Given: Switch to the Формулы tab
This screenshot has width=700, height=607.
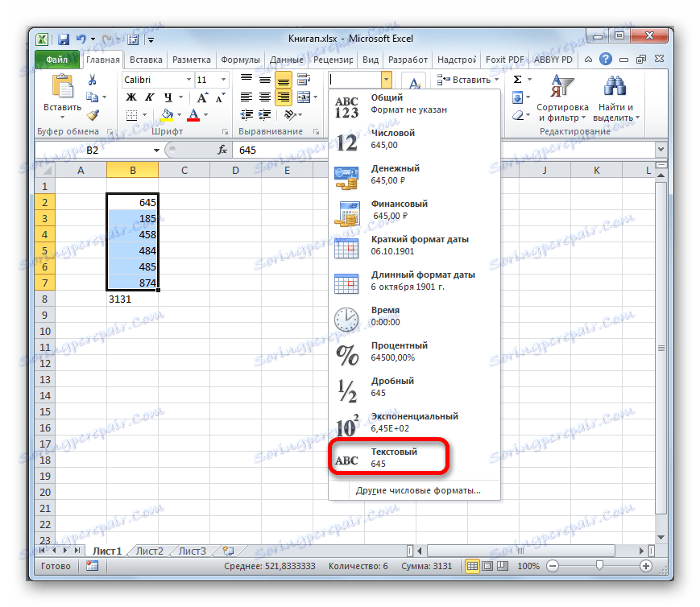Looking at the screenshot, I should tap(240, 60).
